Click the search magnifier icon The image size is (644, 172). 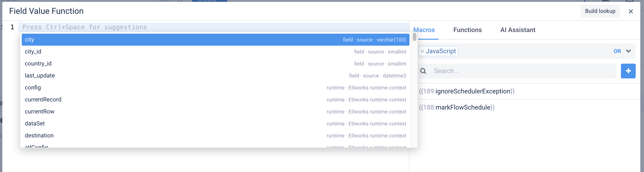coord(423,71)
